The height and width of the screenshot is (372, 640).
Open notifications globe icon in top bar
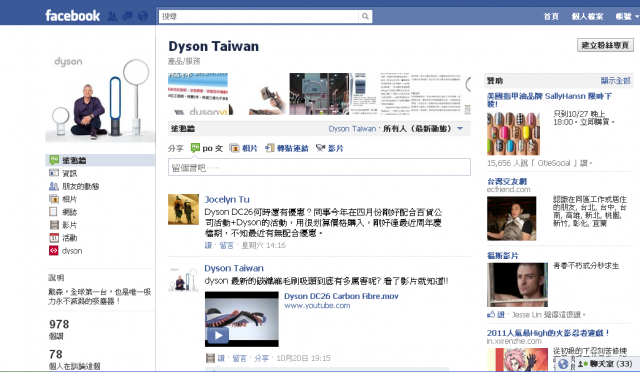click(x=143, y=16)
